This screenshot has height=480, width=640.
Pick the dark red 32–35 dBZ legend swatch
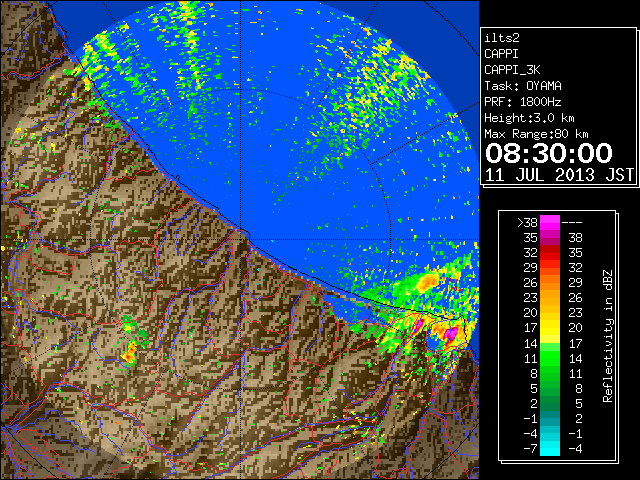(550, 253)
